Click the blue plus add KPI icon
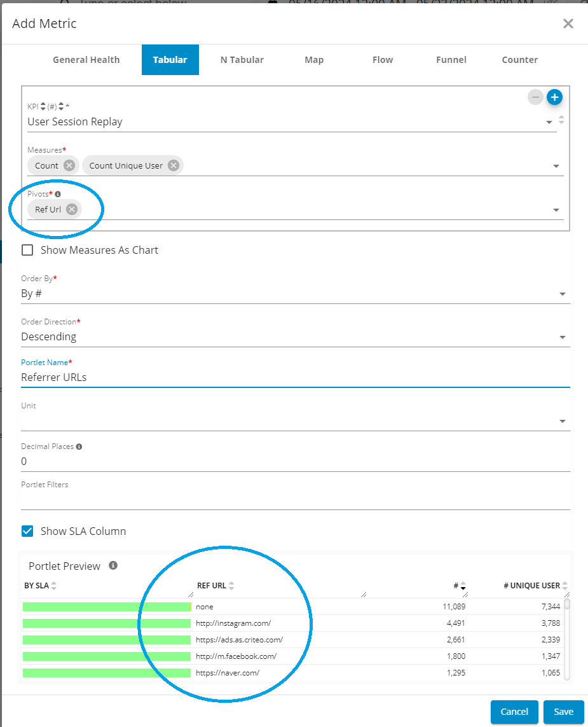The width and height of the screenshot is (588, 727). 554,97
